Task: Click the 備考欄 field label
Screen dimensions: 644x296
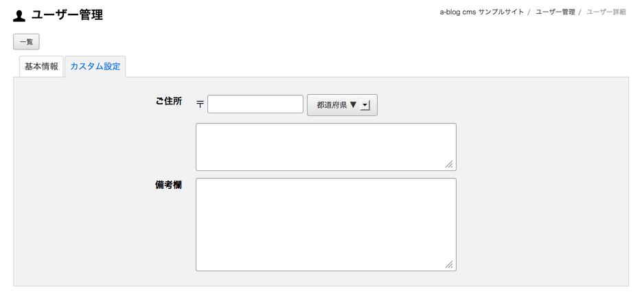Action: pyautogui.click(x=168, y=185)
